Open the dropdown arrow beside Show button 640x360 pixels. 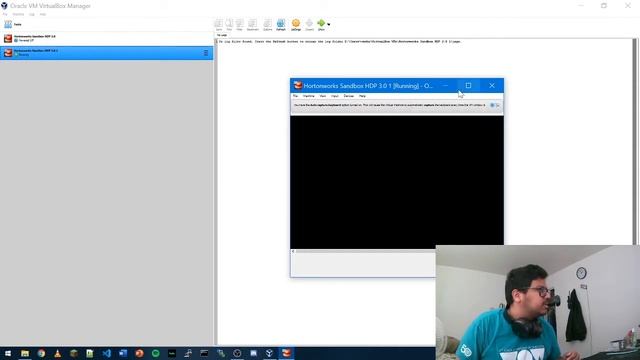tap(329, 24)
